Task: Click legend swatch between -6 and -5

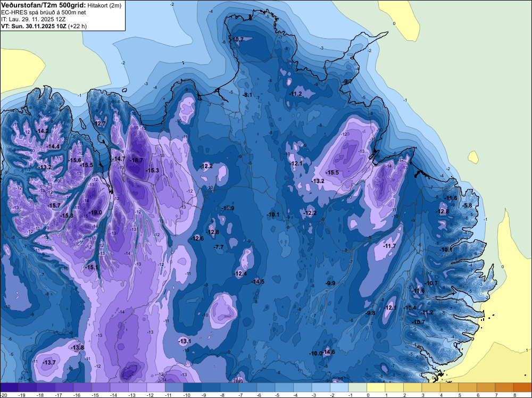Action: coord(266,387)
